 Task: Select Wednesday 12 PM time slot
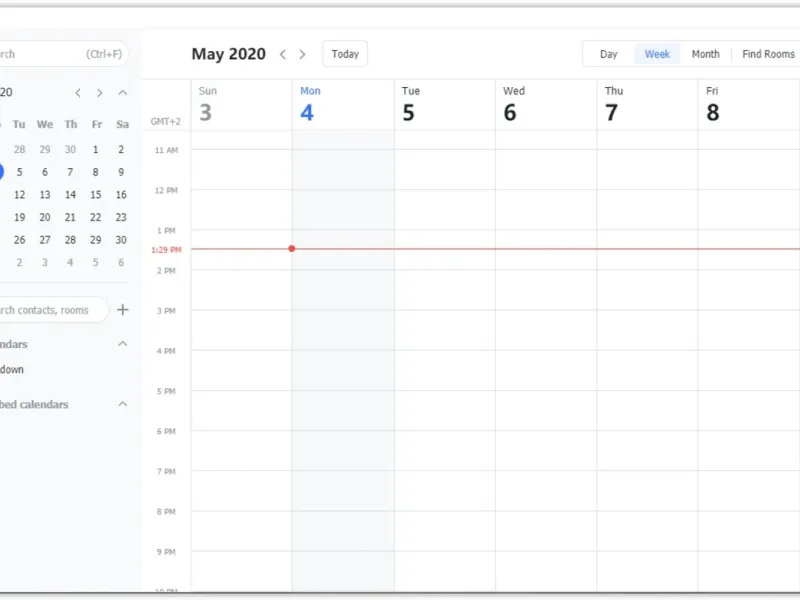pyautogui.click(x=546, y=210)
